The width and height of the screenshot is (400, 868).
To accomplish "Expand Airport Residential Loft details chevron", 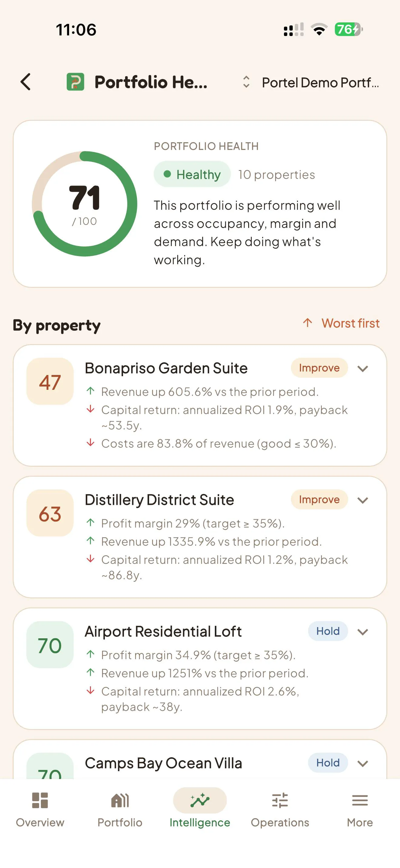I will point(362,632).
